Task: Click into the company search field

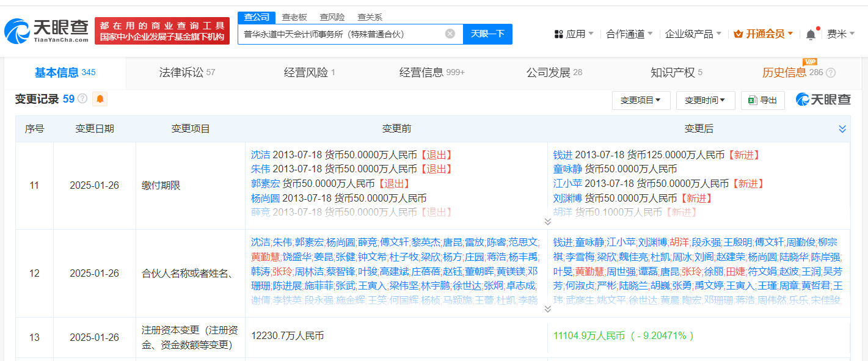Action: click(x=342, y=34)
